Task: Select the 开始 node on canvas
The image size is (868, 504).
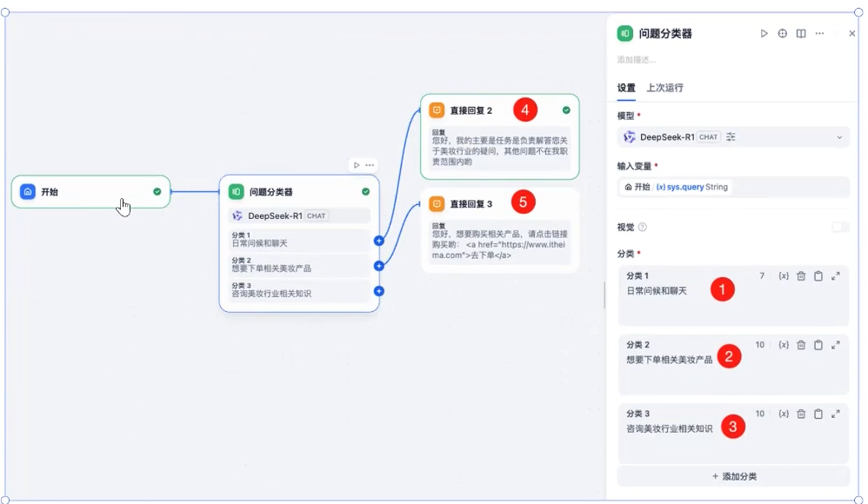Action: 90,192
